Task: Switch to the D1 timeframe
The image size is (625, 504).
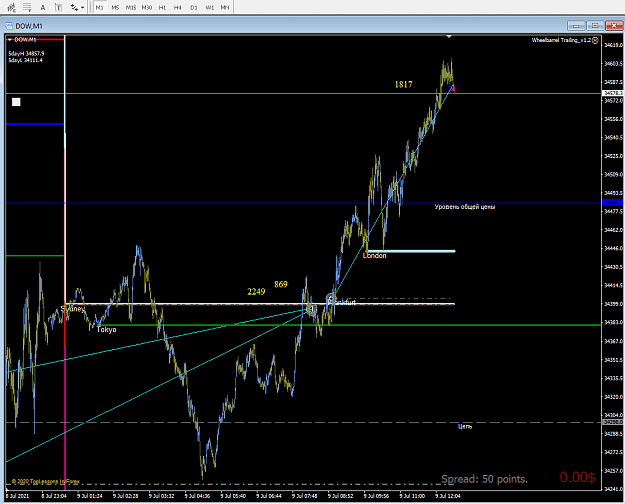Action: [x=194, y=7]
